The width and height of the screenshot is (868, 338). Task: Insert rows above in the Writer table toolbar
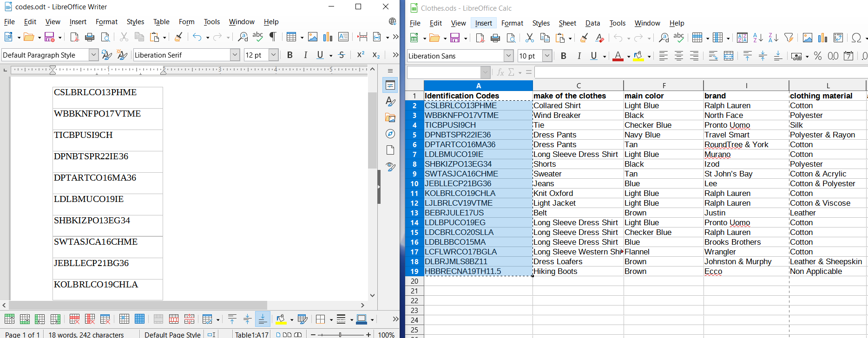tap(9, 319)
